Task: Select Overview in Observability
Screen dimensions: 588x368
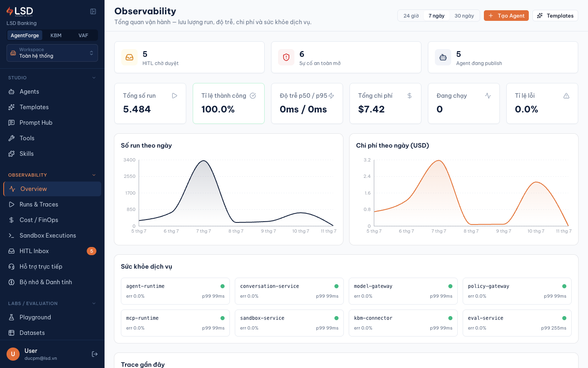Action: point(52,189)
